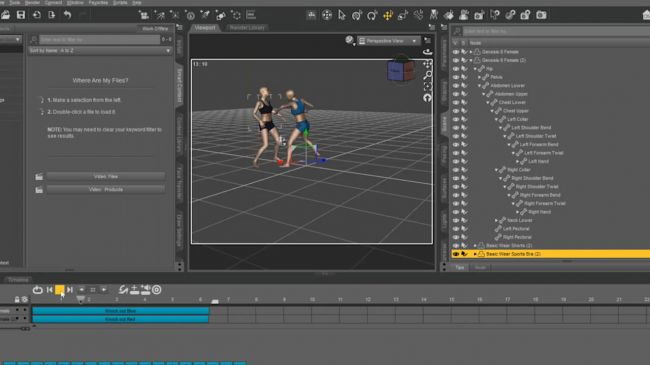
Task: Open the Sort by Name dropdown
Action: [100, 51]
